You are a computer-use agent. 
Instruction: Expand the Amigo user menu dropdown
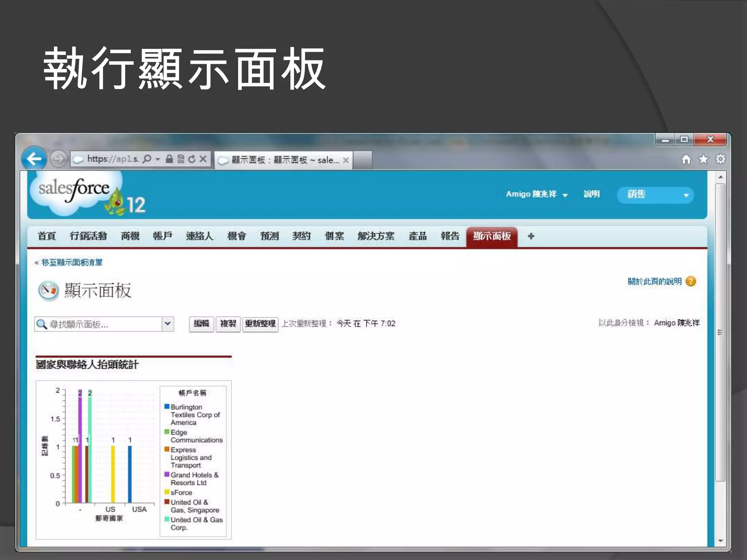point(565,195)
